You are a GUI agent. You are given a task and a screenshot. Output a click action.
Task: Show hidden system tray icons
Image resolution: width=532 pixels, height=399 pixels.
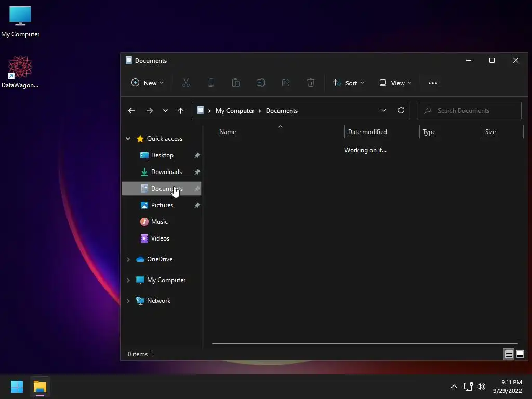click(454, 387)
